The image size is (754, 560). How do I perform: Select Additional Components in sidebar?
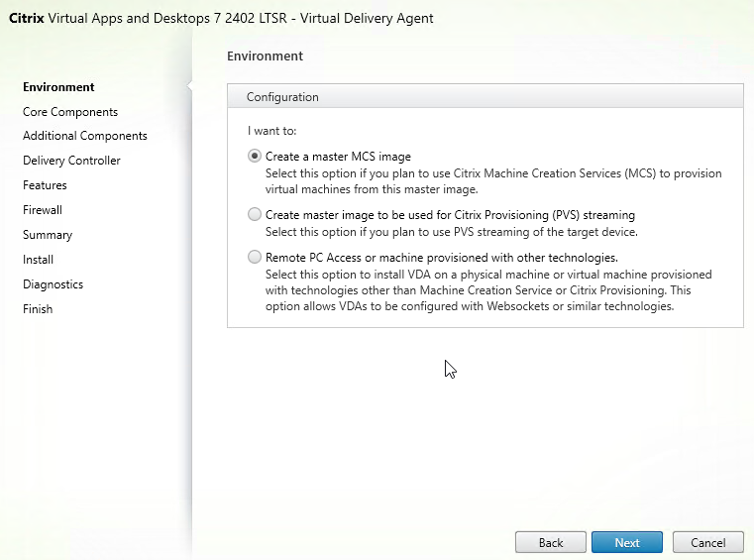(85, 136)
